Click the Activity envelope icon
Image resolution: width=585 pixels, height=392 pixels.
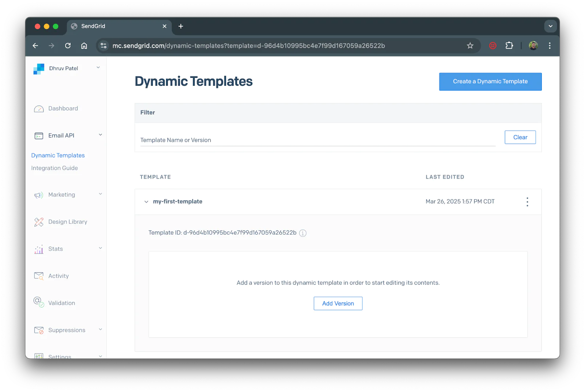[x=39, y=276]
